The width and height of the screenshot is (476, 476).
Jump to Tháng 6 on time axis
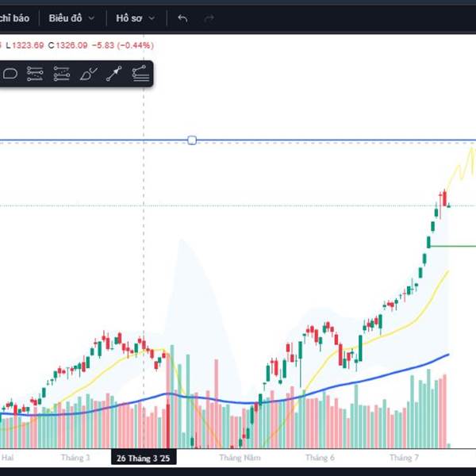pyautogui.click(x=320, y=458)
